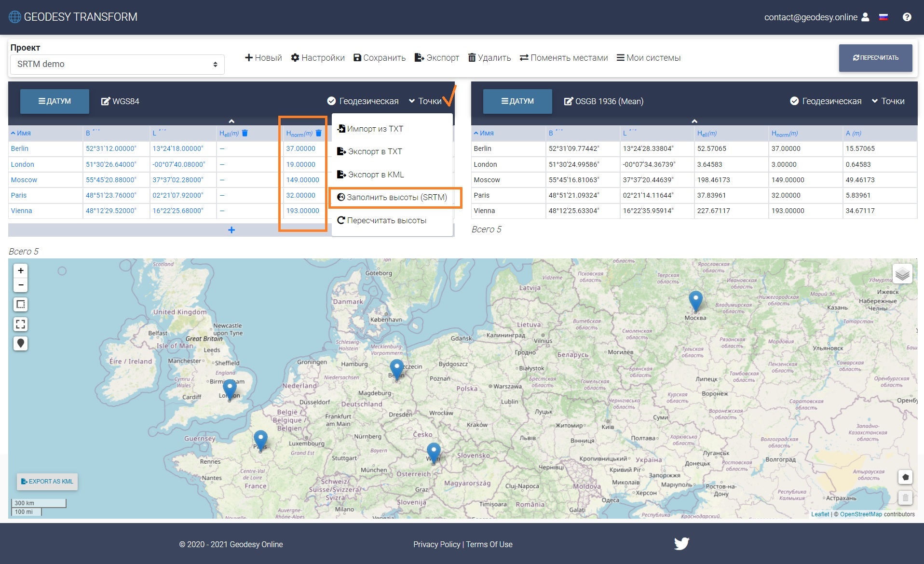Zoom out on the map
924x564 pixels.
[x=21, y=285]
